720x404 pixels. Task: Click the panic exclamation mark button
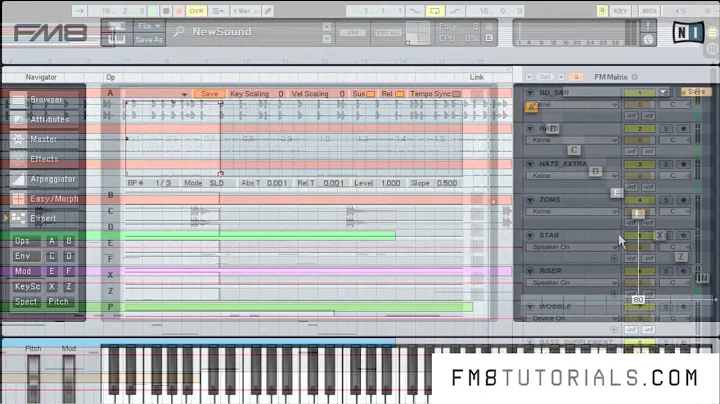648,26
